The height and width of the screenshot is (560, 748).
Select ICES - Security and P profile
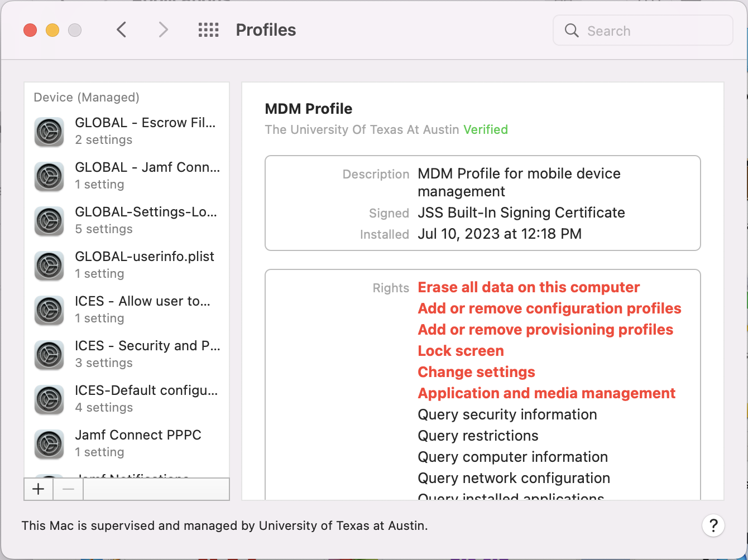tap(147, 354)
